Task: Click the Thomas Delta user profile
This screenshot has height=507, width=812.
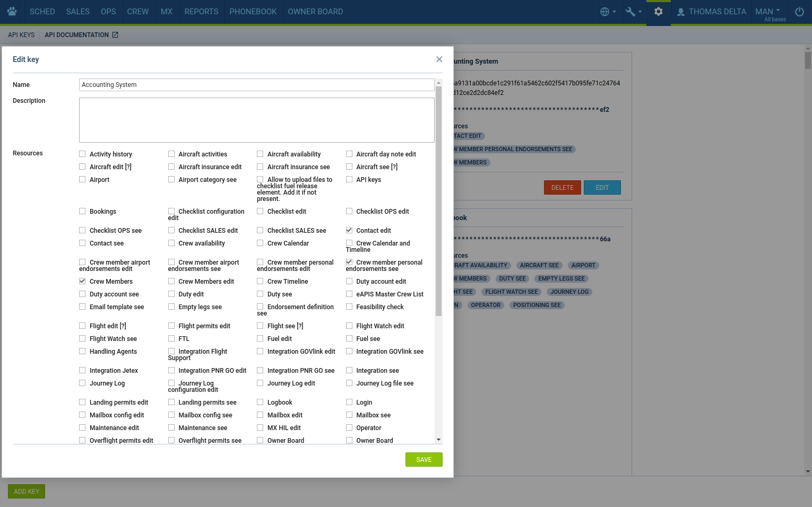Action: pos(711,12)
